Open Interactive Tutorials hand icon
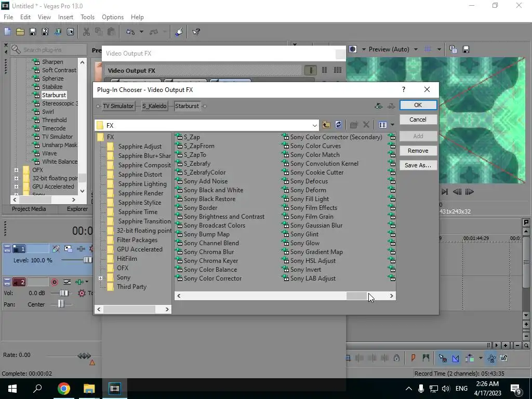The height and width of the screenshot is (399, 532). click(179, 32)
